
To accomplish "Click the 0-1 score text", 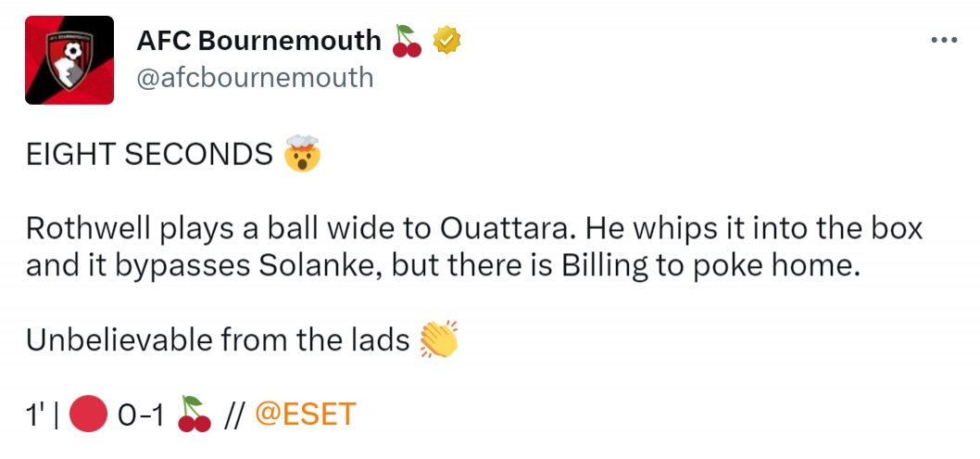I will [x=141, y=414].
